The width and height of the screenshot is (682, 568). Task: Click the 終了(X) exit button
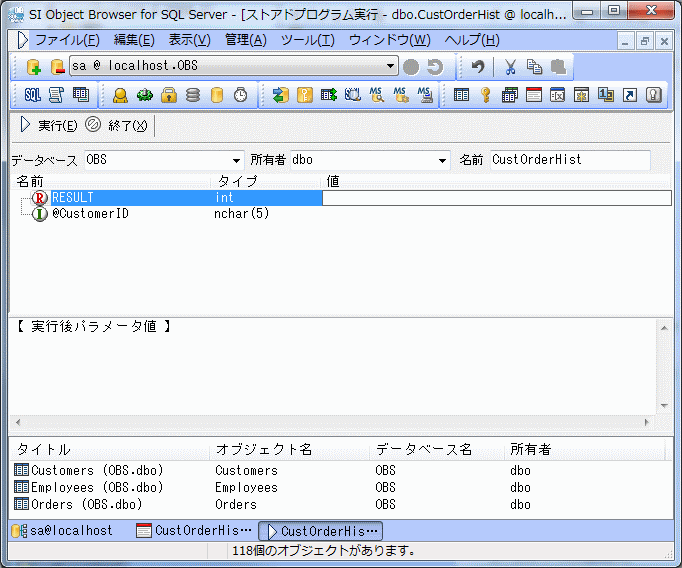coord(118,126)
